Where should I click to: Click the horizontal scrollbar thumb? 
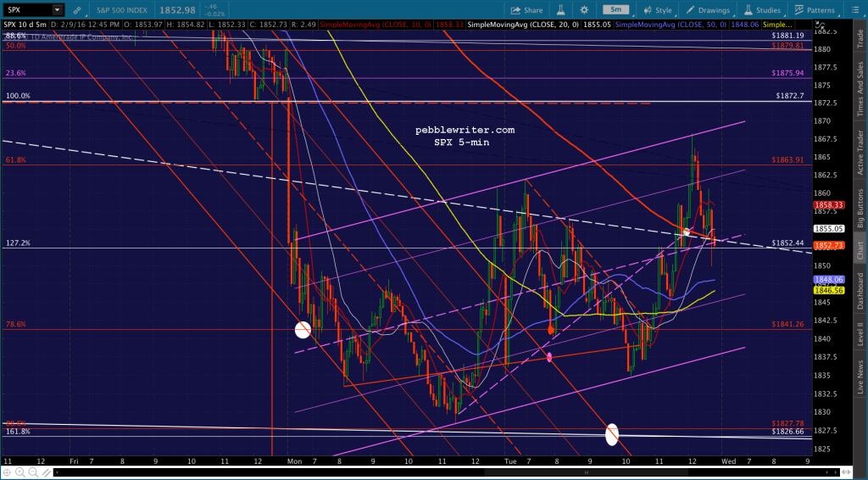click(587, 472)
